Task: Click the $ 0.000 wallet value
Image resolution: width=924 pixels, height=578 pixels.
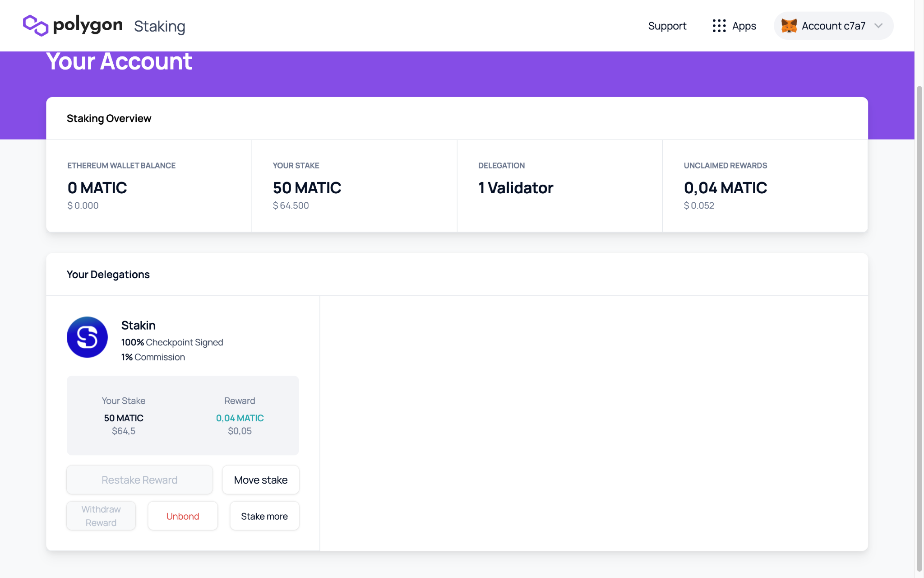Action: point(83,205)
